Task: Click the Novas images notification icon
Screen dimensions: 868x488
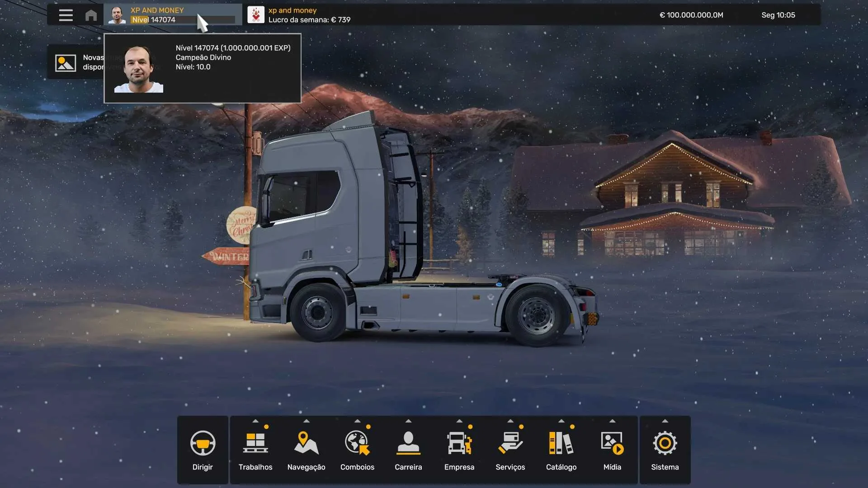Action: click(66, 63)
